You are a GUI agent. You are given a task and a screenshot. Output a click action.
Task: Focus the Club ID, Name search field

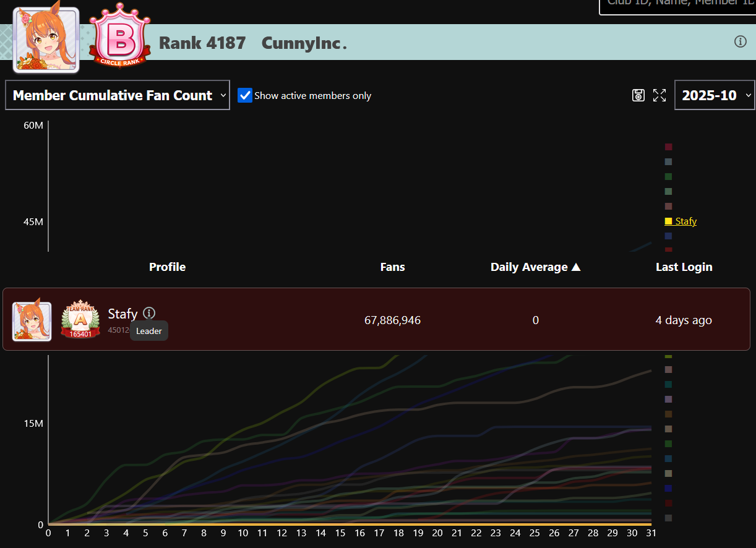(677, 6)
